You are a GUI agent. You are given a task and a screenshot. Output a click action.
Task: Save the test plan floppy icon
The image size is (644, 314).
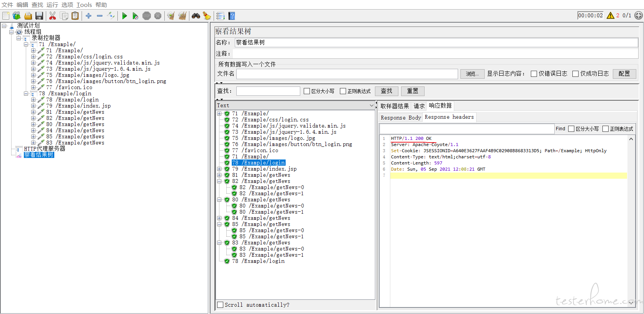[x=39, y=16]
